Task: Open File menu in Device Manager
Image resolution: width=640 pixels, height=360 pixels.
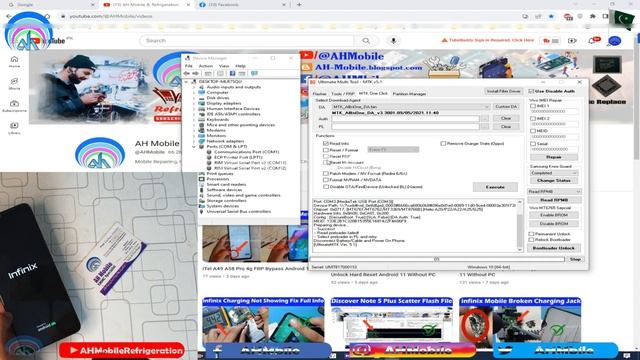Action: point(189,66)
